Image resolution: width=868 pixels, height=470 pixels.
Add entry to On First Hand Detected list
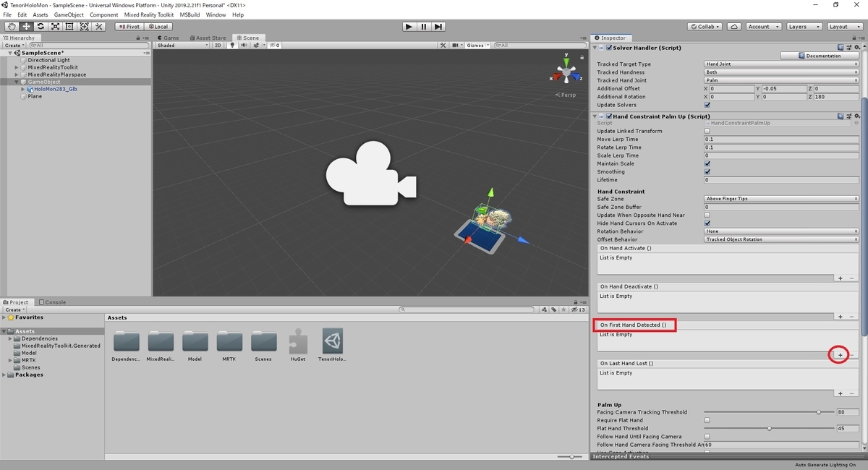[840, 355]
